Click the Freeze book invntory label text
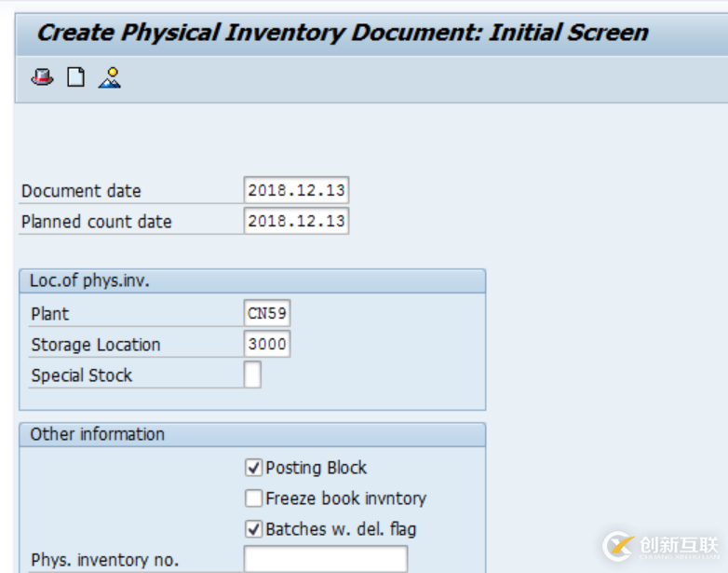Image resolution: width=728 pixels, height=573 pixels. [346, 498]
